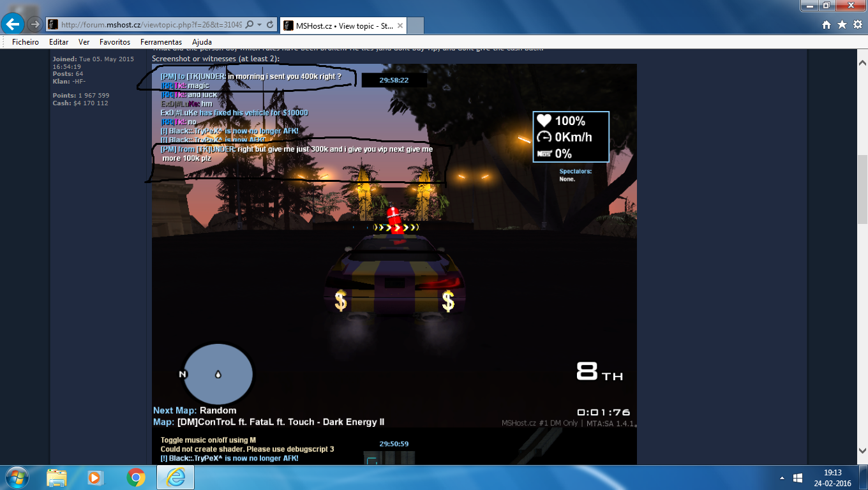Open Favorites with the star icon
The width and height of the screenshot is (868, 490).
[842, 25]
